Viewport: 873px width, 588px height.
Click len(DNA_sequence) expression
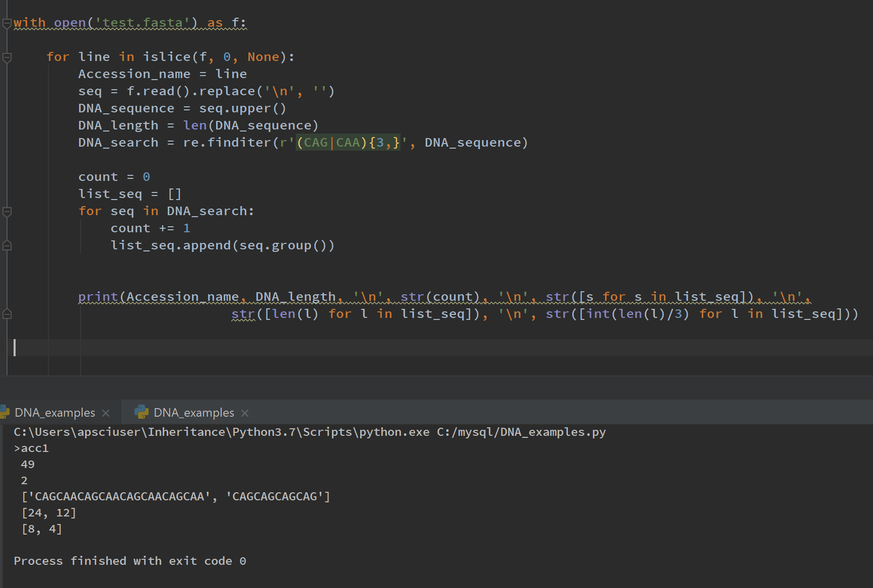click(x=250, y=125)
